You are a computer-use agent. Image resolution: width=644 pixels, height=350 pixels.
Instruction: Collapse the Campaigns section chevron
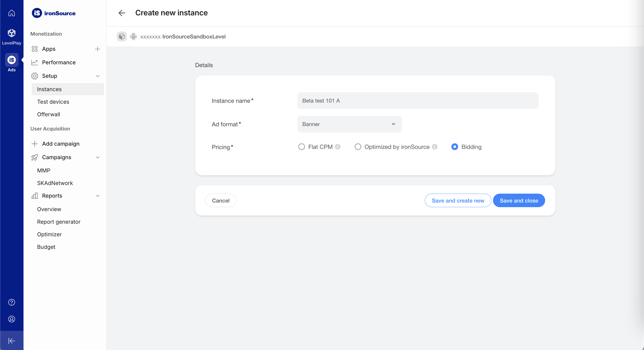pos(97,157)
